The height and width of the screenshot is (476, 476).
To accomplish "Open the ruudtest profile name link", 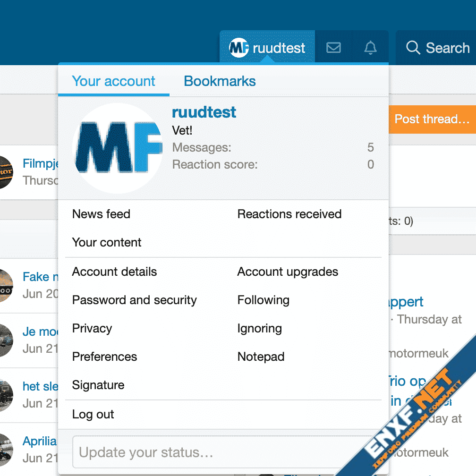I will pos(204,112).
